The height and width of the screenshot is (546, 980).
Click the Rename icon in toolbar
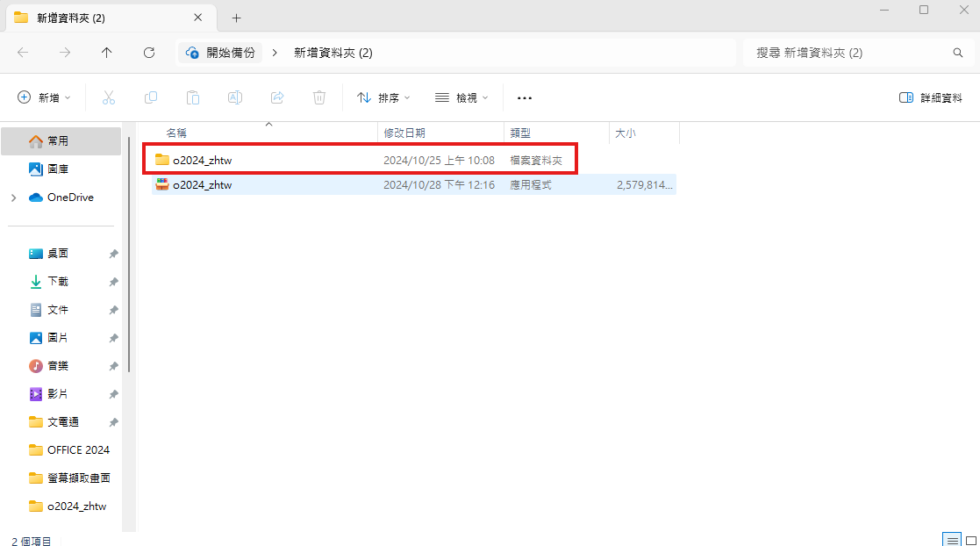(235, 97)
